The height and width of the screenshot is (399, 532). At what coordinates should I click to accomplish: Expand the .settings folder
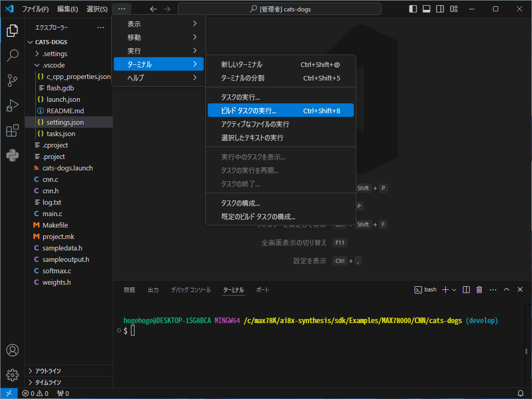pyautogui.click(x=55, y=54)
